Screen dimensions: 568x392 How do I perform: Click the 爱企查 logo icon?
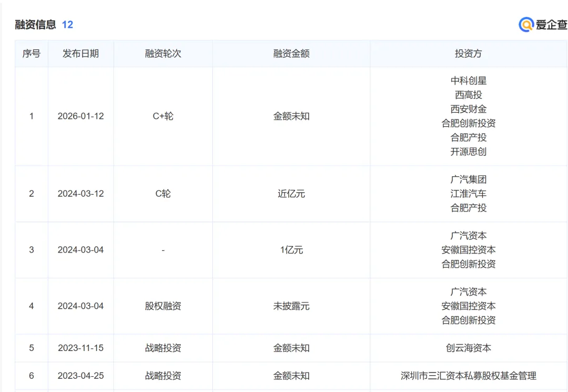point(526,25)
